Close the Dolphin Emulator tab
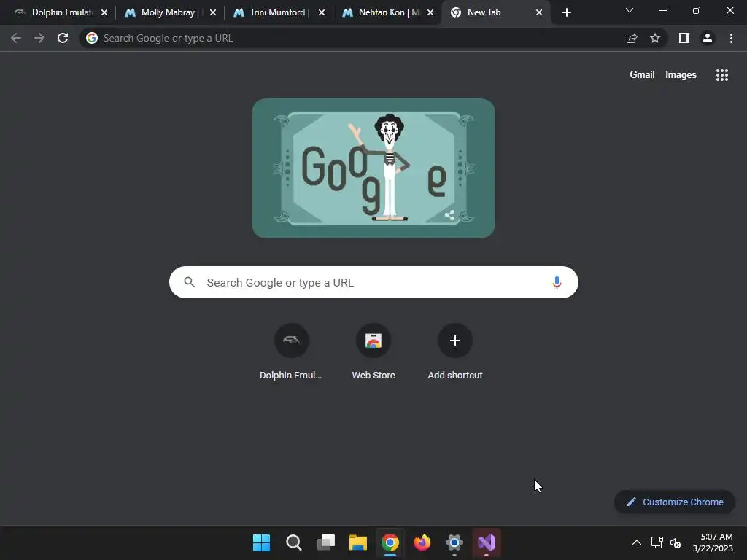The image size is (747, 560). (104, 12)
